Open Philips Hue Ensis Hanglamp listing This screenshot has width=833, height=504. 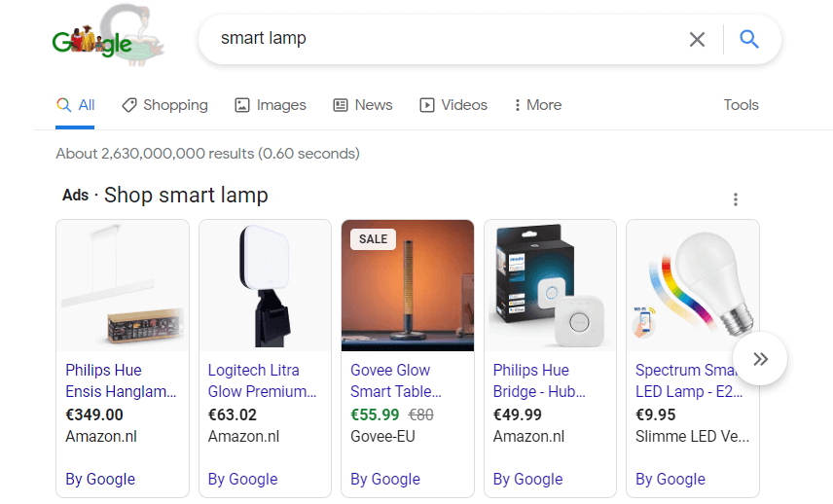tap(121, 380)
